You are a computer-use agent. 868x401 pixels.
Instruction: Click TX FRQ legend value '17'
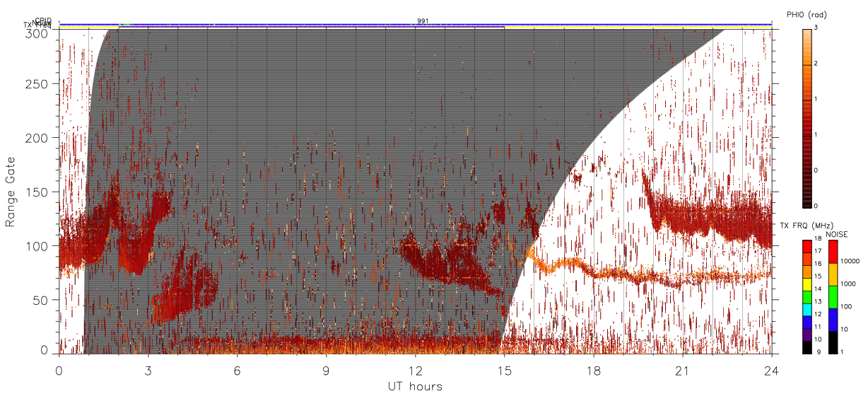point(818,251)
